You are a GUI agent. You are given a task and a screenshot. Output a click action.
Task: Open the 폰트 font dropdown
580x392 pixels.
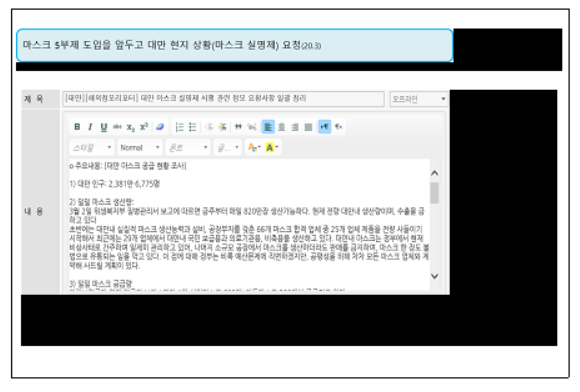[x=188, y=148]
